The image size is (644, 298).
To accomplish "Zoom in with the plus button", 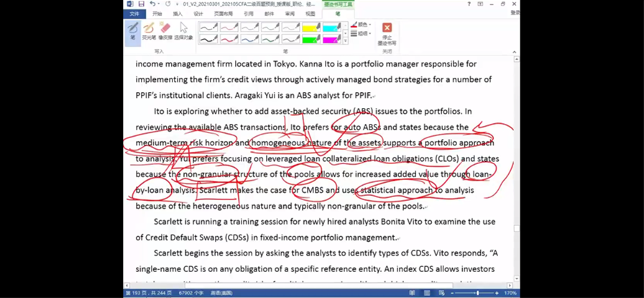I will [497, 293].
